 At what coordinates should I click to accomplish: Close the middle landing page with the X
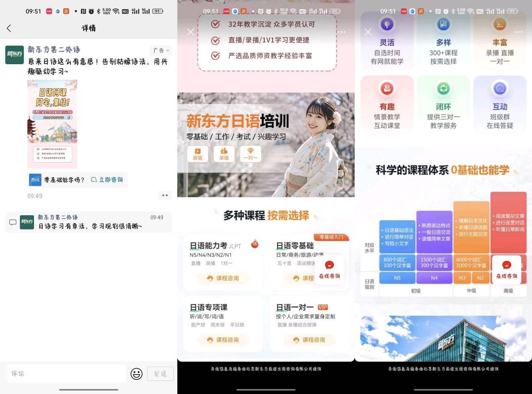[190, 32]
